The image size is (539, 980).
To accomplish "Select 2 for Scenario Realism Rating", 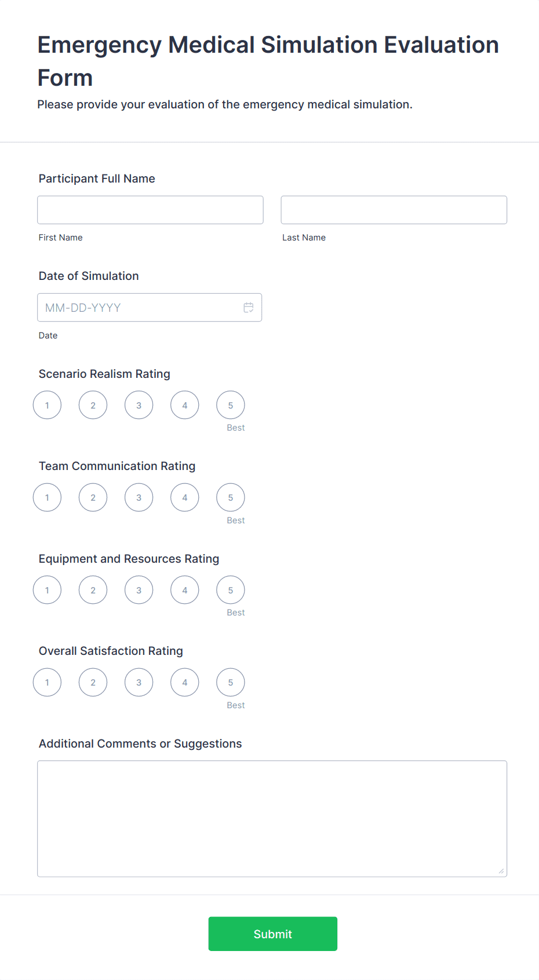I will tap(93, 405).
